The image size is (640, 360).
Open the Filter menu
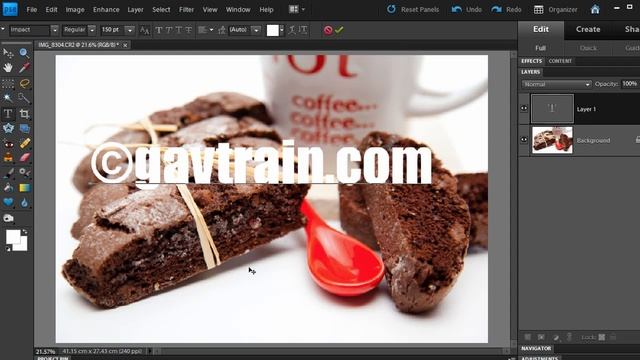click(x=186, y=9)
